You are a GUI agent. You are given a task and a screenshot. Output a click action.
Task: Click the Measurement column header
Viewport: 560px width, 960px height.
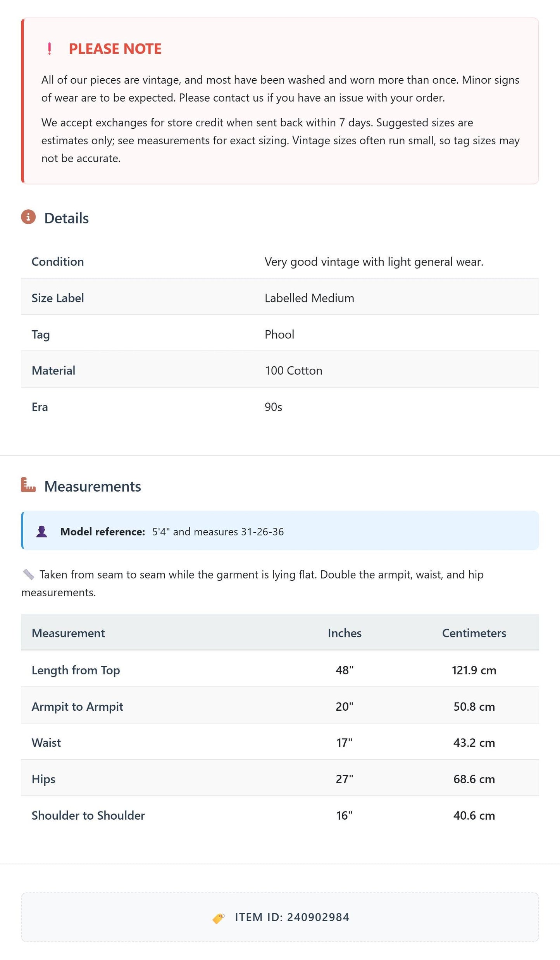[x=68, y=633]
